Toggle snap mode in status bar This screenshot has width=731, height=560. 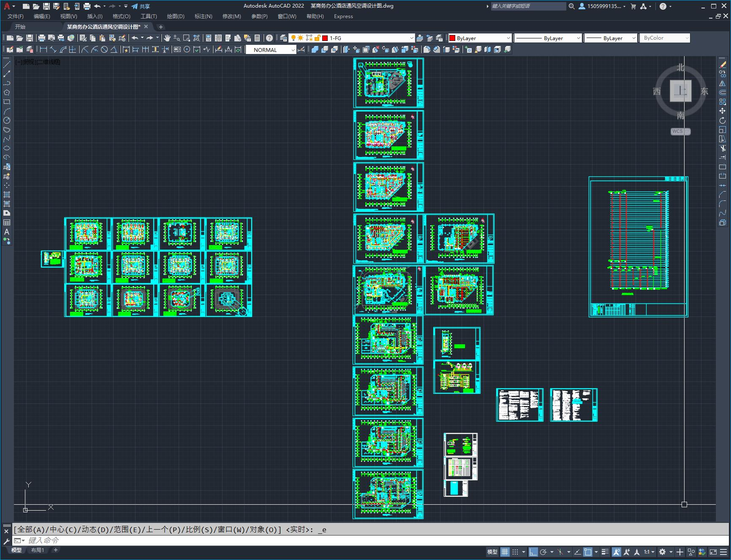(515, 552)
